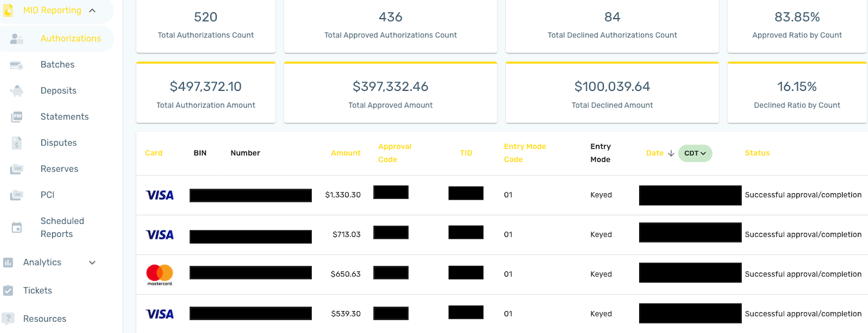Expand the Analytics section chevron

[x=92, y=262]
